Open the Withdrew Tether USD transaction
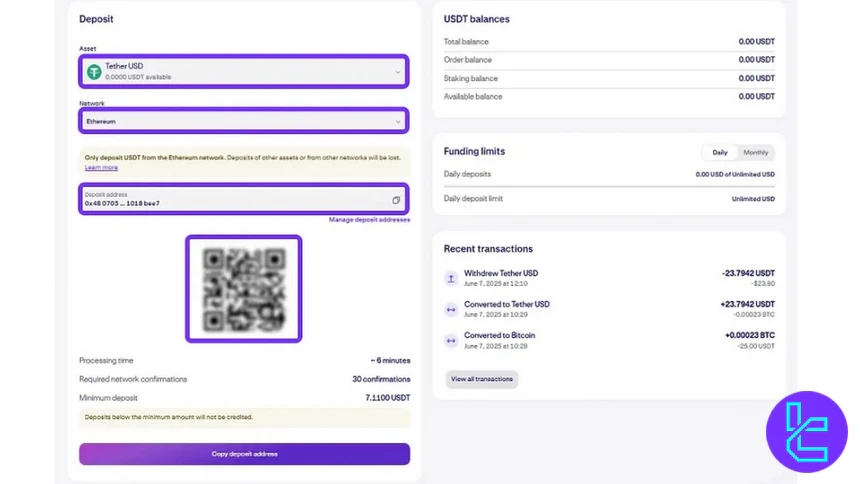The height and width of the screenshot is (484, 860). point(609,278)
